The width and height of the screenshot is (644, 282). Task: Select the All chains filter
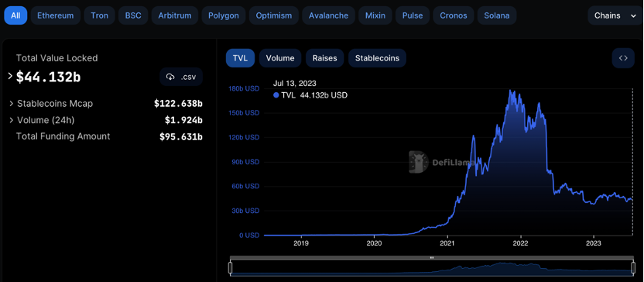pos(15,15)
